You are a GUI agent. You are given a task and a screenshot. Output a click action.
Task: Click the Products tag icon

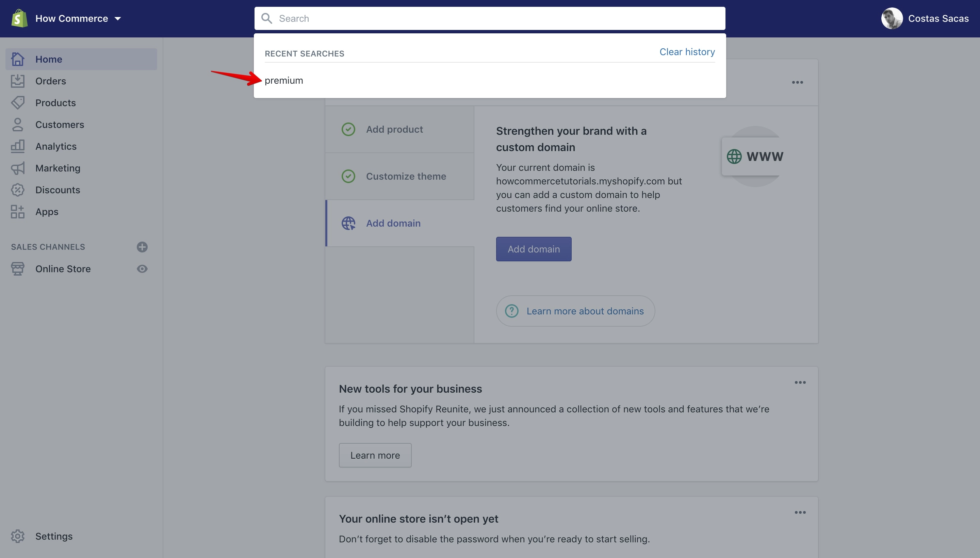point(18,103)
